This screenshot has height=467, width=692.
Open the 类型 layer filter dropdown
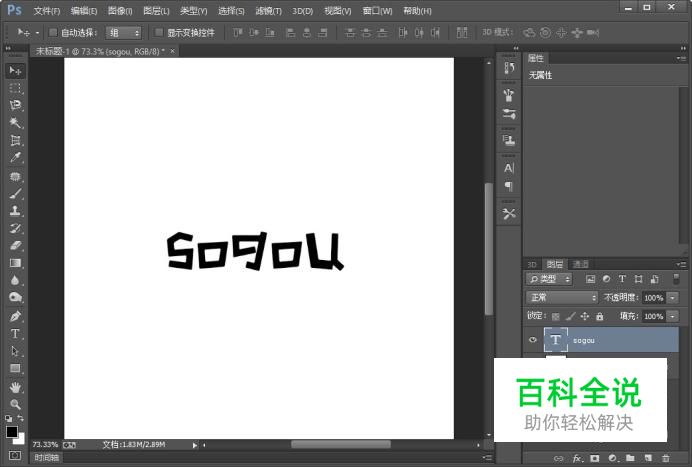[x=549, y=279]
